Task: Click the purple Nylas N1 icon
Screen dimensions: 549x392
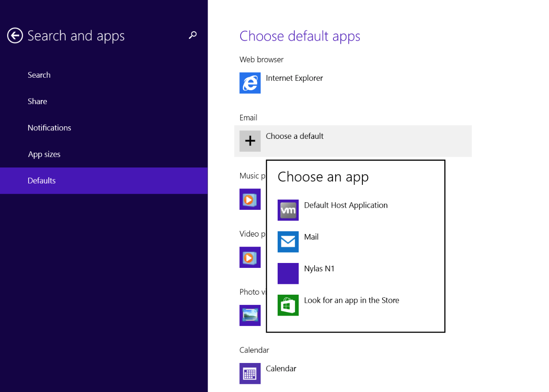Action: (x=288, y=273)
